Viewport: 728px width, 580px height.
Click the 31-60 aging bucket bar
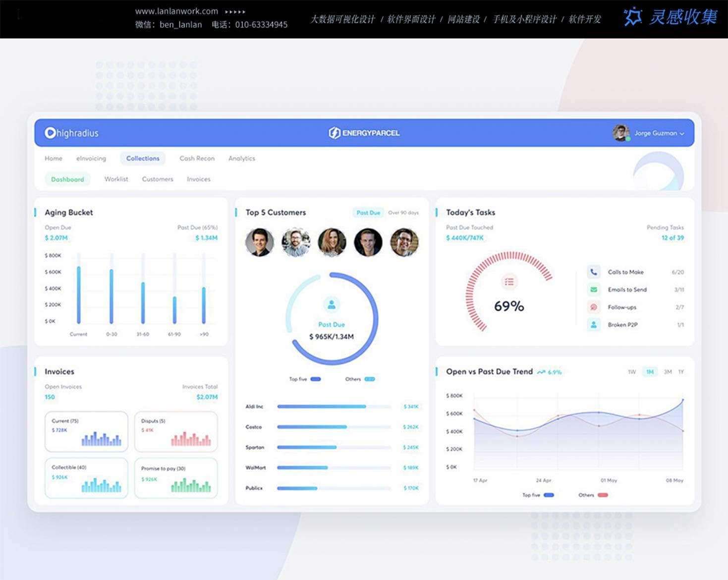143,302
